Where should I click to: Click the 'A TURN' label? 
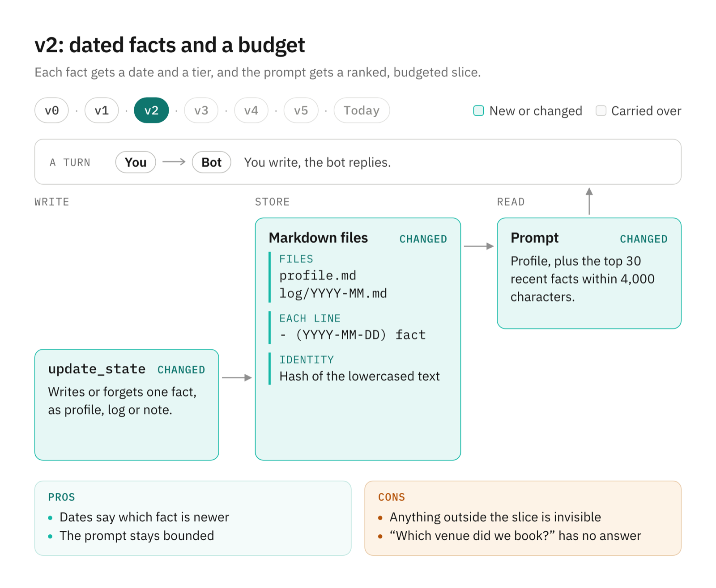tap(70, 163)
